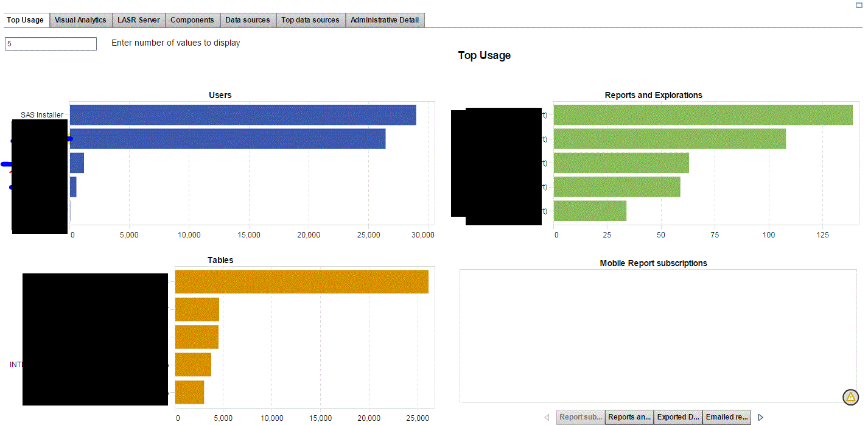Screen dimensions: 868x425
Task: Click the 'Tables' chart title
Action: click(x=220, y=260)
